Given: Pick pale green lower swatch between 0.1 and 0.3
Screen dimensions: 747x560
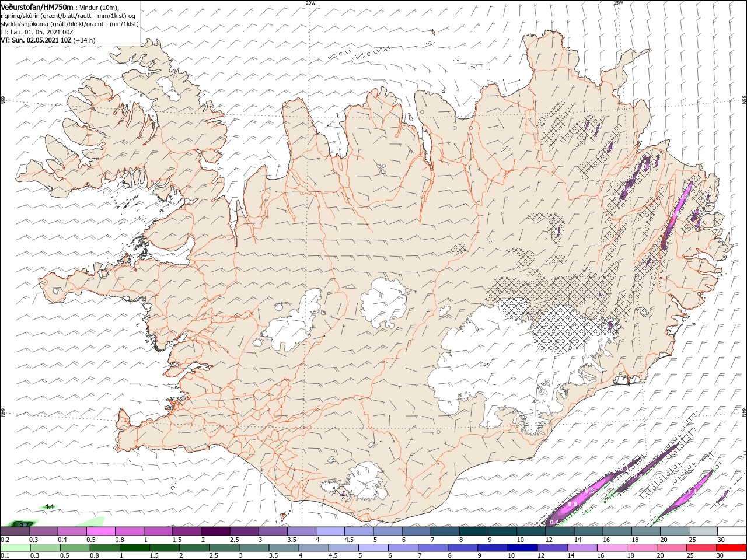Looking at the screenshot, I should tap(15, 548).
